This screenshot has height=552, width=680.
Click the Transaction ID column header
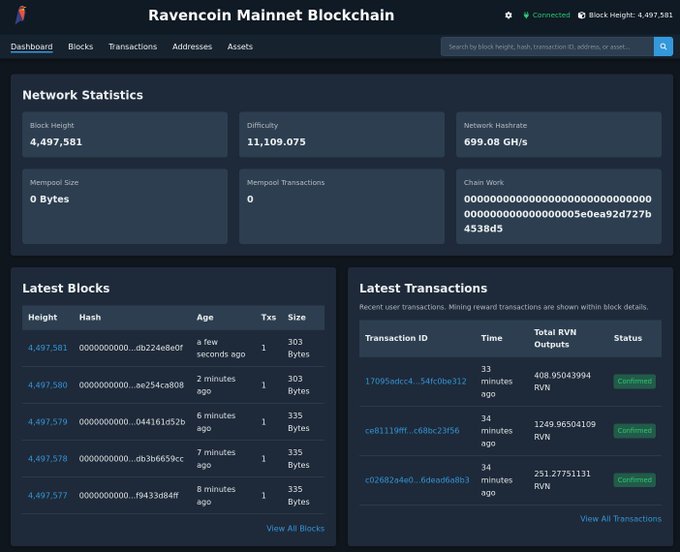pyautogui.click(x=396, y=338)
